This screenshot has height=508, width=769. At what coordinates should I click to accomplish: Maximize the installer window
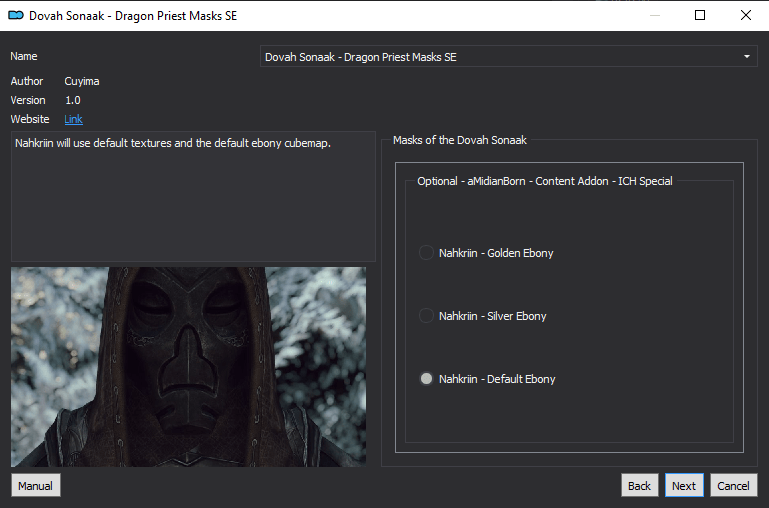pos(700,15)
